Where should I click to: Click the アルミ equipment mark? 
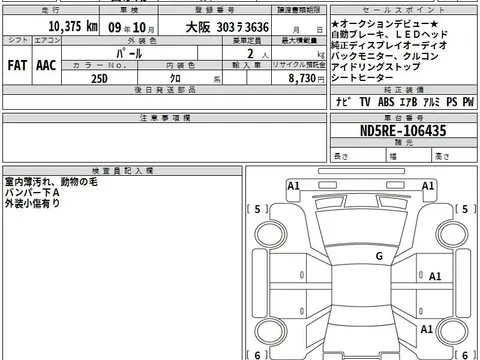click(432, 102)
